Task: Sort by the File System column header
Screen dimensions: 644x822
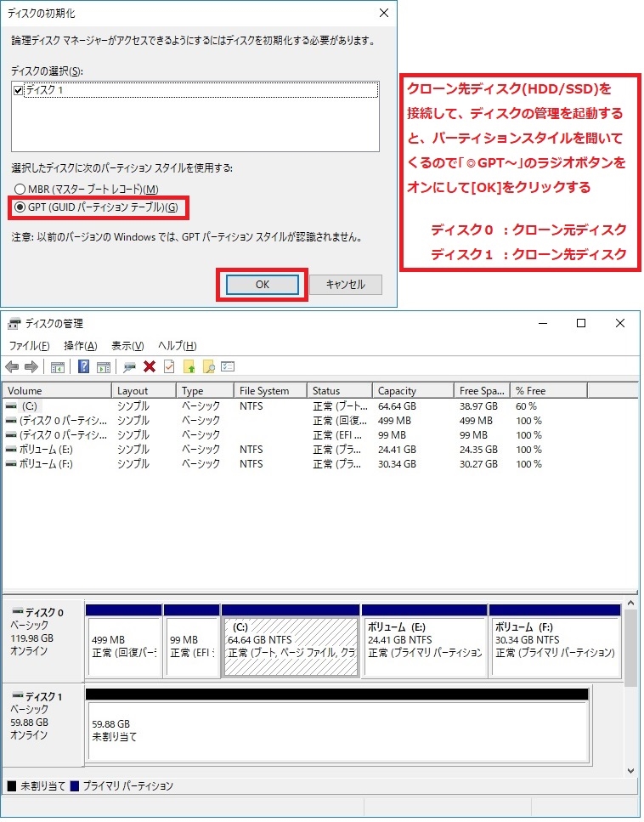Action: pos(270,390)
